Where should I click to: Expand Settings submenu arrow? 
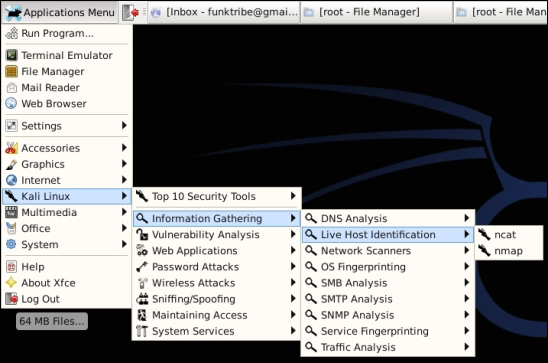[x=124, y=125]
